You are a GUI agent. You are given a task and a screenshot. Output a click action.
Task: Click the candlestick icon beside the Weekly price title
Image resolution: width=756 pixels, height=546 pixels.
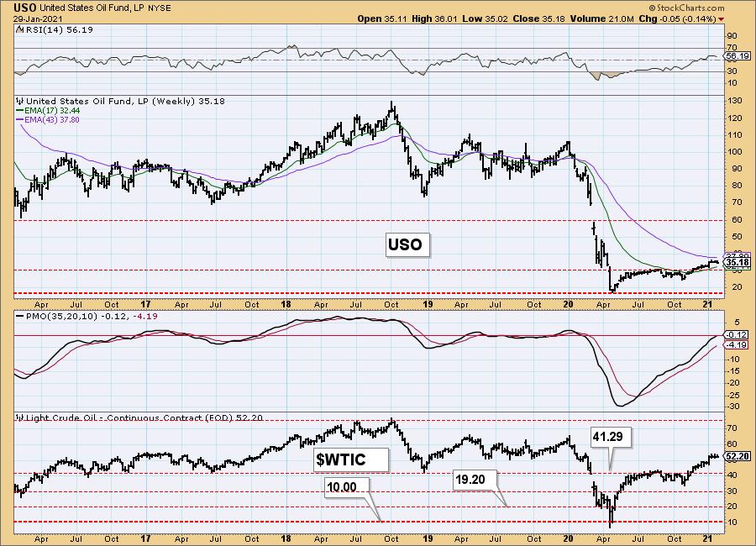pyautogui.click(x=20, y=102)
